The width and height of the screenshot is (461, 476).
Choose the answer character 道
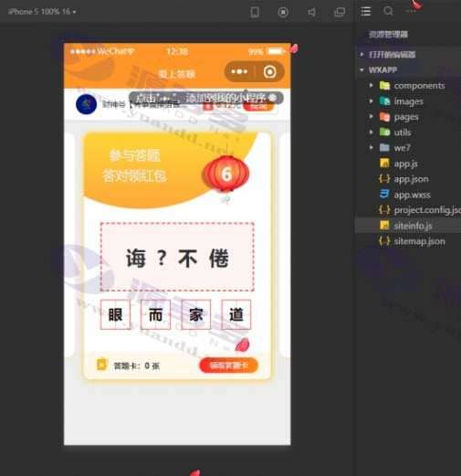236,314
